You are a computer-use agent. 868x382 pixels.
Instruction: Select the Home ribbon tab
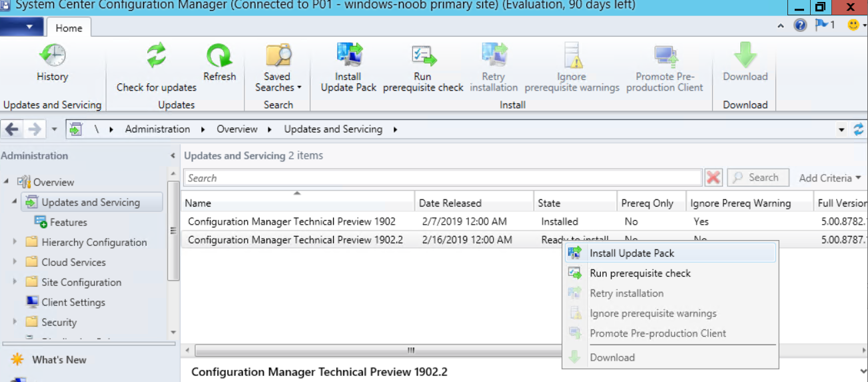tap(69, 28)
